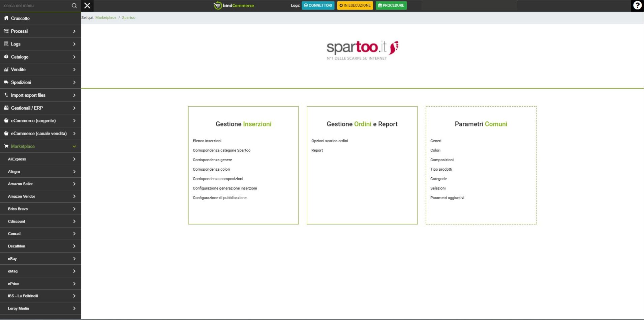The width and height of the screenshot is (644, 320).
Task: Click the search magnifier icon in menu
Action: 74,6
